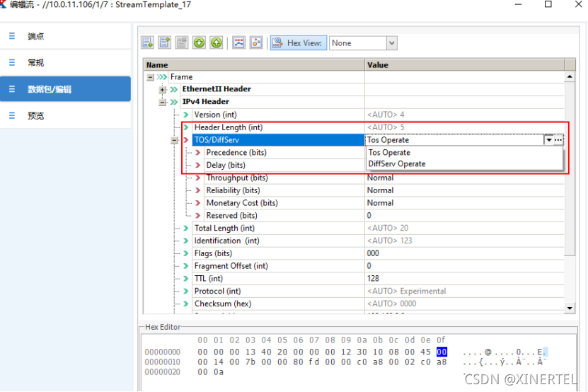
Task: Click the ellipsis button in TOS/DiffServ row
Action: [x=558, y=140]
